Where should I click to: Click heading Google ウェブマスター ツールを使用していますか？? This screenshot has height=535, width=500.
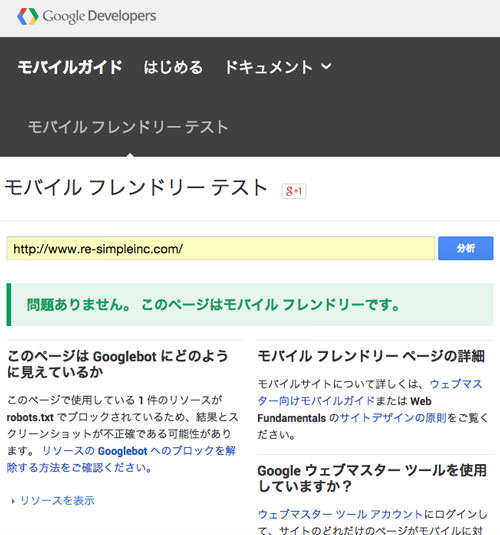click(372, 478)
